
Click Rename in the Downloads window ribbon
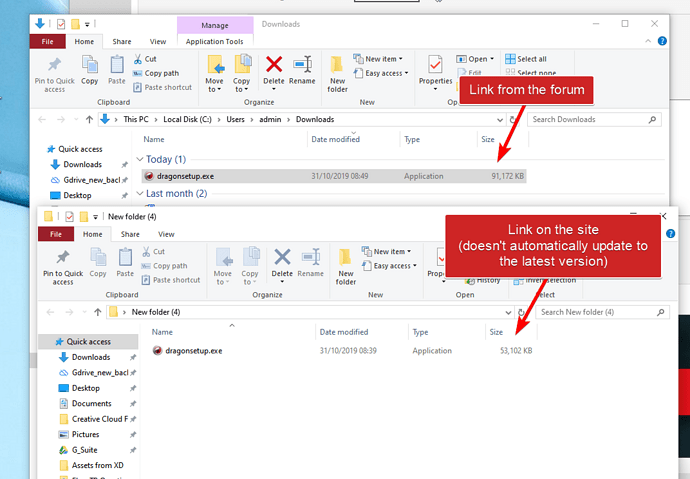302,69
